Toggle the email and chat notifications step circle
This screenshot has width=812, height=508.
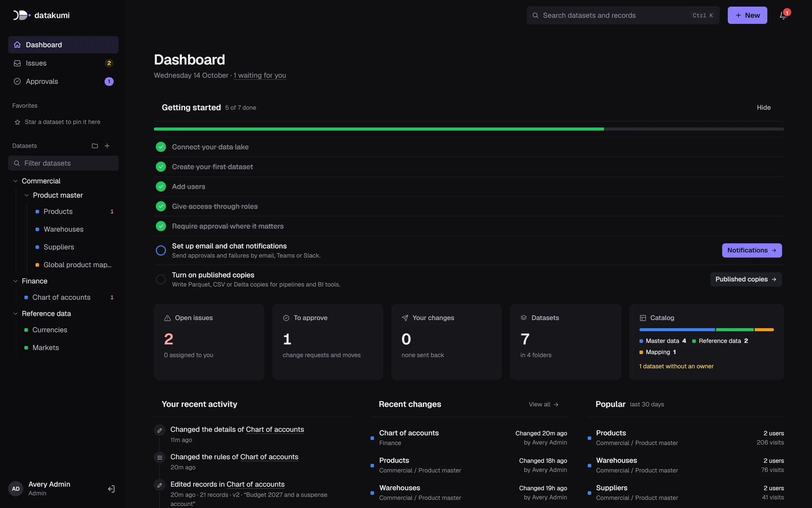pyautogui.click(x=161, y=250)
